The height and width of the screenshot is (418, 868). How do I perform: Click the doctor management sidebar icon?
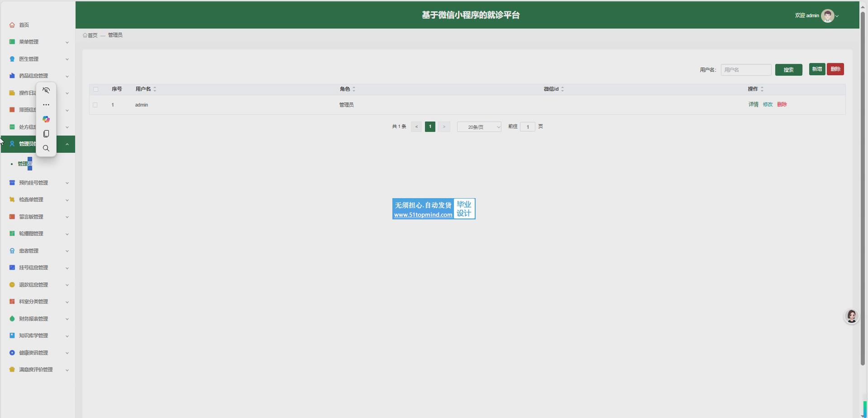point(12,59)
